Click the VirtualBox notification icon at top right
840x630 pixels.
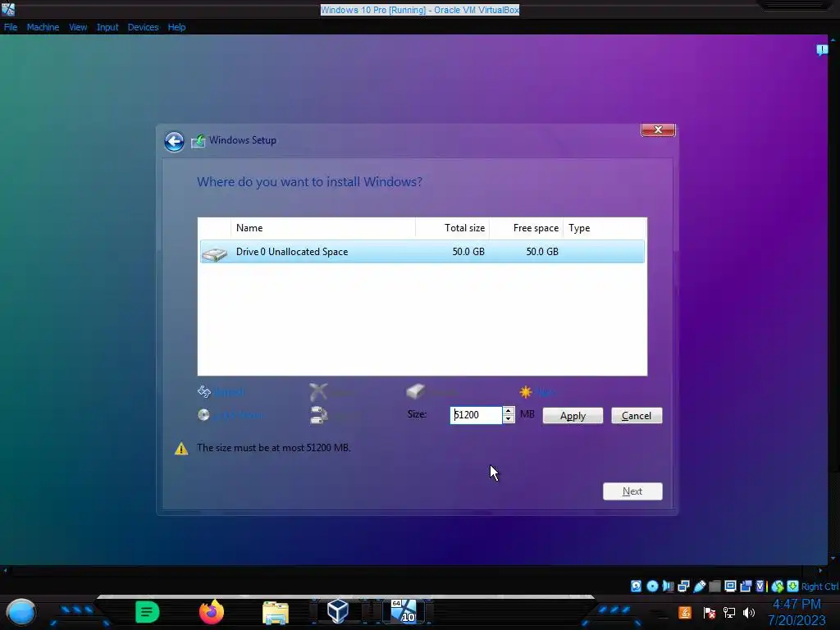pos(822,50)
